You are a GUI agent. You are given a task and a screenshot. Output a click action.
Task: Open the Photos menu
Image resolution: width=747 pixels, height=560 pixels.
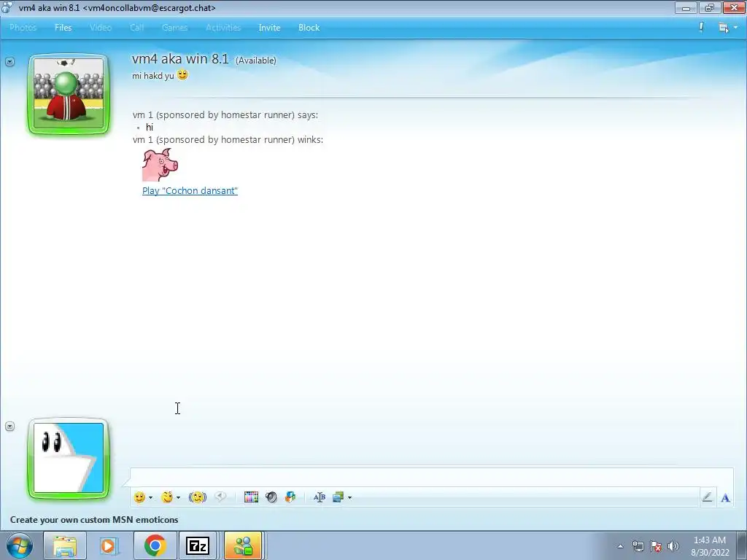[23, 28]
